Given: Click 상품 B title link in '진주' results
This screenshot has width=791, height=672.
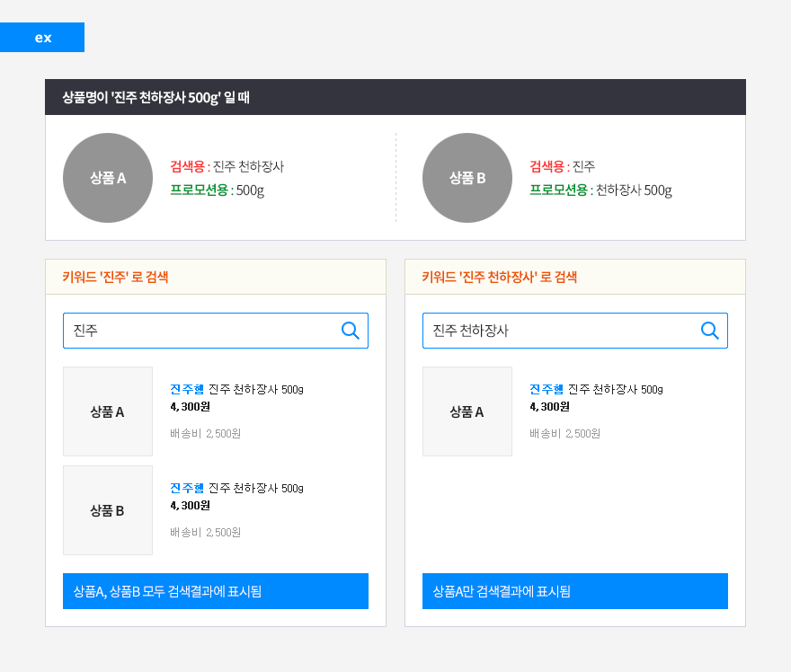Looking at the screenshot, I should pyautogui.click(x=236, y=488).
